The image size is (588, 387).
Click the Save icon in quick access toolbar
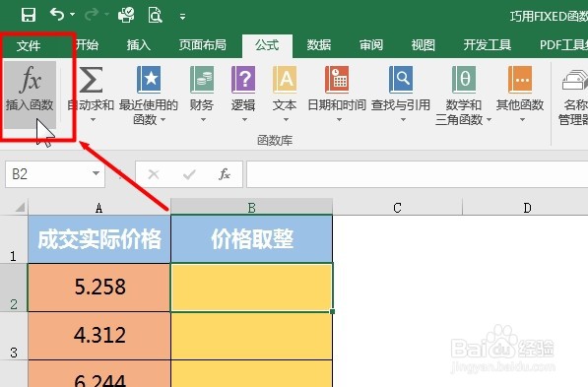coord(29,16)
